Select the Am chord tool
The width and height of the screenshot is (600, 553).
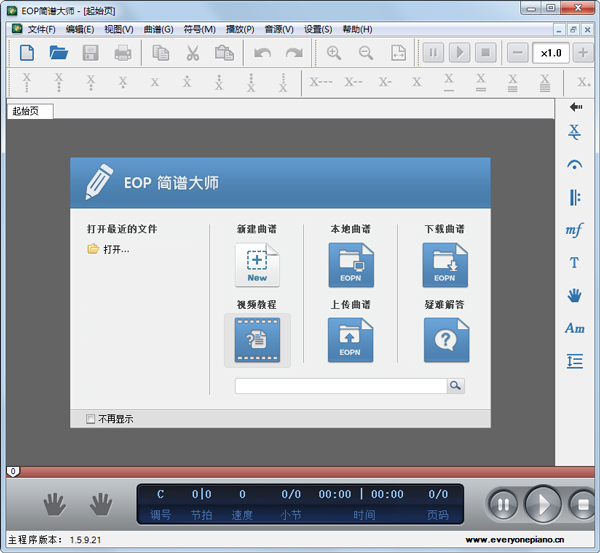coord(574,328)
